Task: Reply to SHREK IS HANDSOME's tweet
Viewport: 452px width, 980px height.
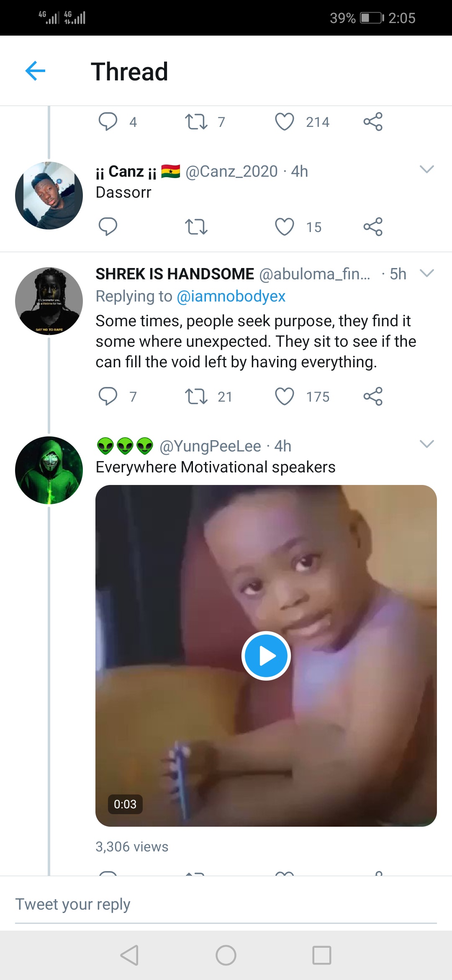Action: pos(108,396)
